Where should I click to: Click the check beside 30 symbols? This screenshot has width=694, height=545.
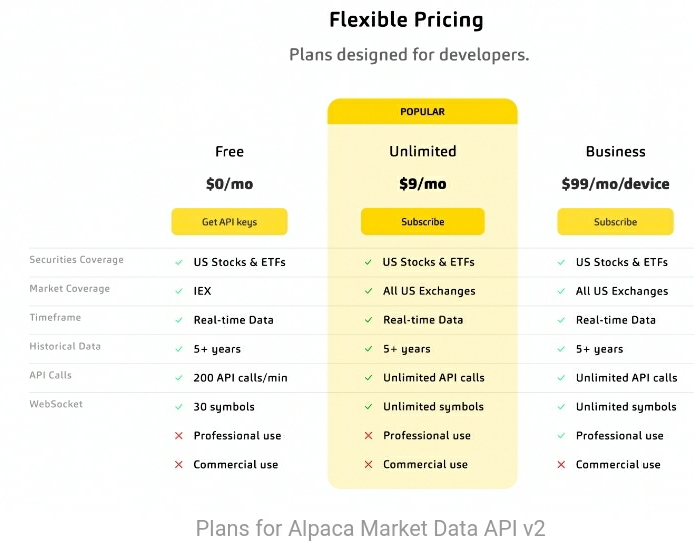pyautogui.click(x=179, y=407)
